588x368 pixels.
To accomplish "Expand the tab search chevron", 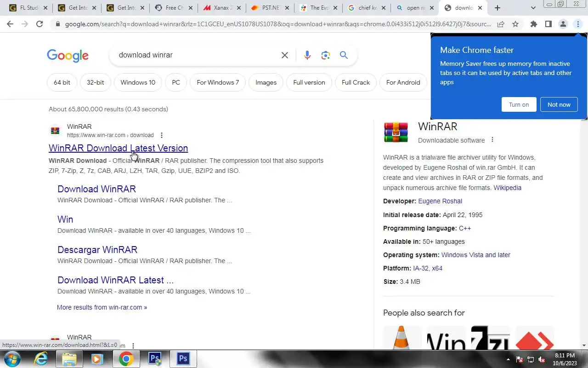I will pos(533,8).
